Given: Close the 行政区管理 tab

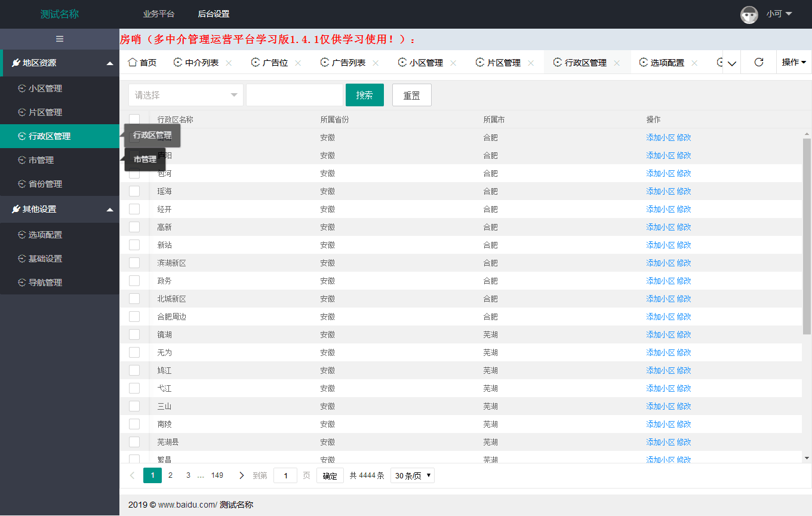Looking at the screenshot, I should tap(617, 63).
